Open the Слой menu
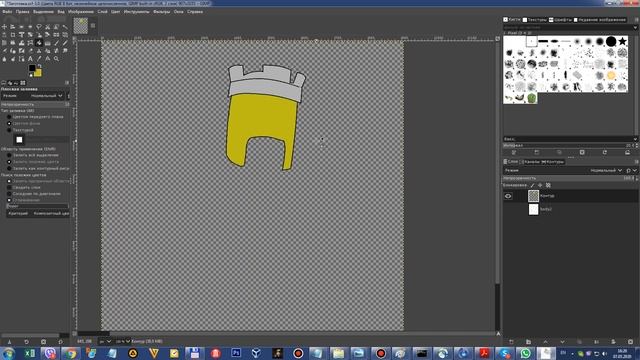The height and width of the screenshot is (360, 640). (x=102, y=12)
